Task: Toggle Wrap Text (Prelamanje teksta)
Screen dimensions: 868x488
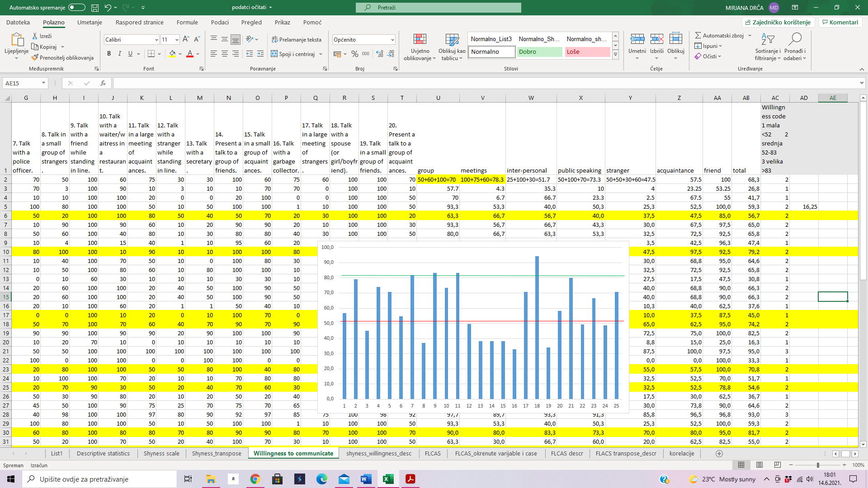Action: coord(297,40)
